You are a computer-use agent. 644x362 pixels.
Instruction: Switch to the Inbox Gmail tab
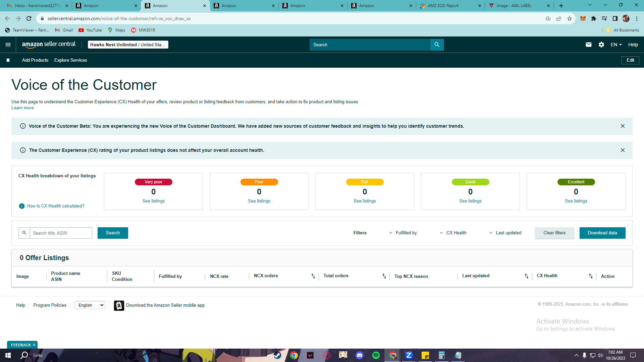tap(37, 6)
